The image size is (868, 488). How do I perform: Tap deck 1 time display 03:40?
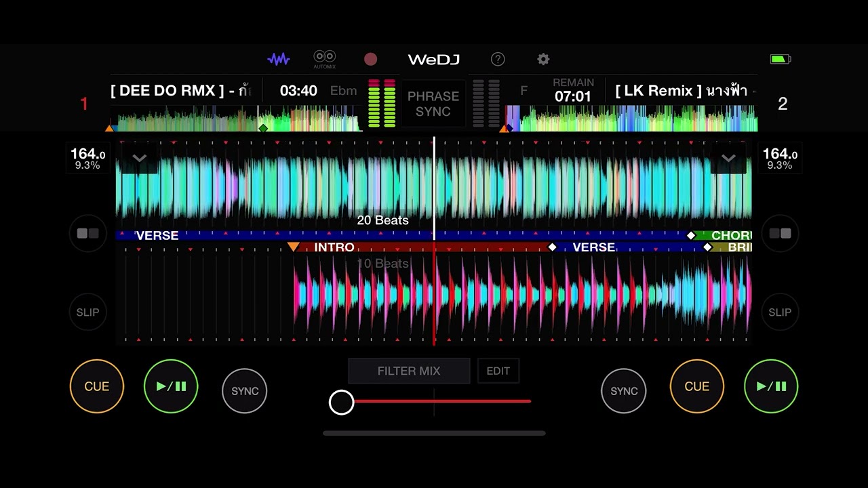298,91
